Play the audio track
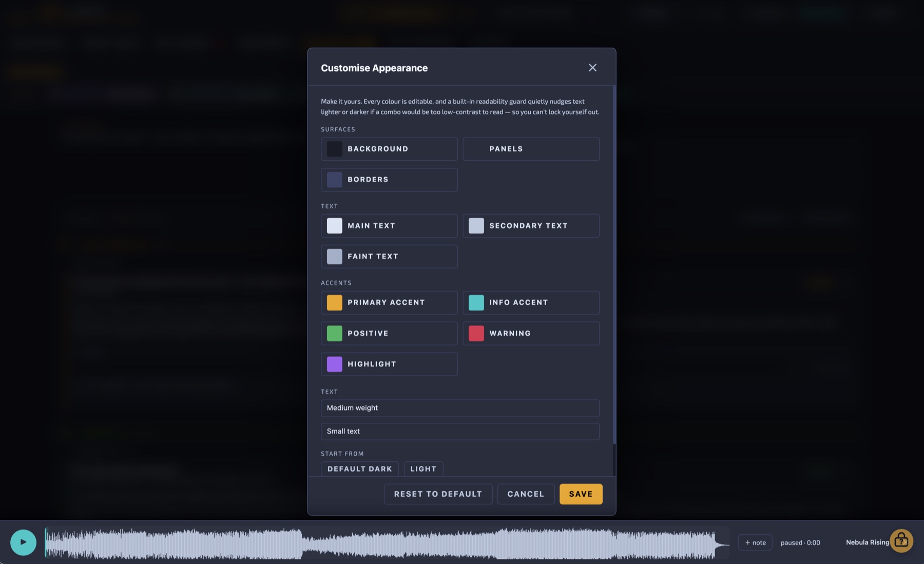 (x=23, y=542)
